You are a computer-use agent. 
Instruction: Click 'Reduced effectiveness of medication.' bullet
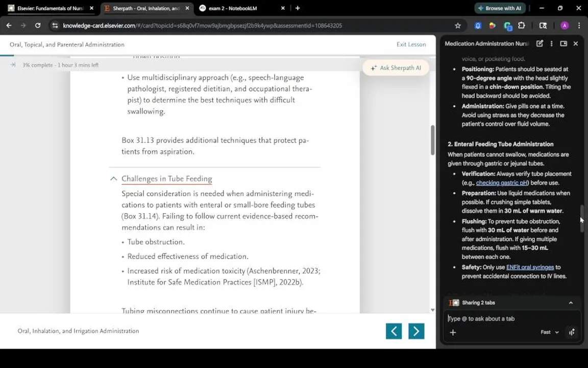(x=187, y=257)
